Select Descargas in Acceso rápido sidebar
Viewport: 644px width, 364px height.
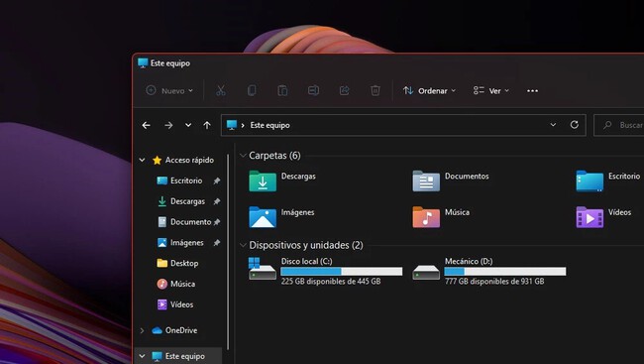coord(188,201)
